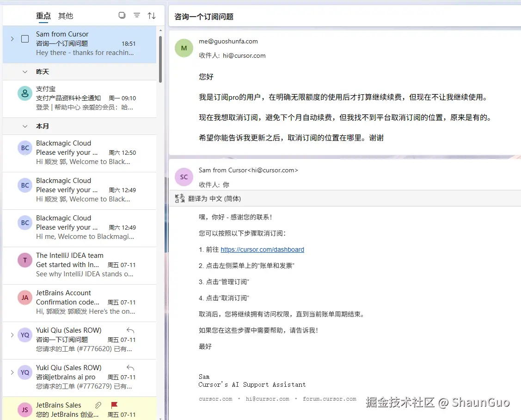521x420 pixels.
Task: Check the checkbox on Sam from Cursor's email
Action: coord(25,39)
